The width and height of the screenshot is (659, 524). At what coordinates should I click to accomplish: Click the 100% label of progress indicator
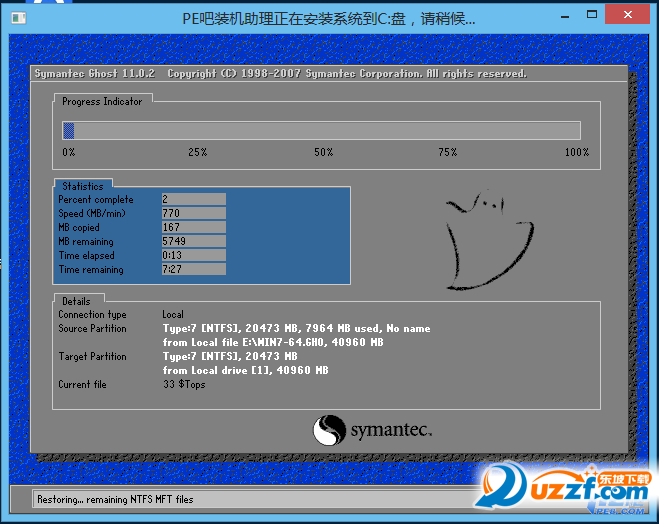[x=577, y=153]
